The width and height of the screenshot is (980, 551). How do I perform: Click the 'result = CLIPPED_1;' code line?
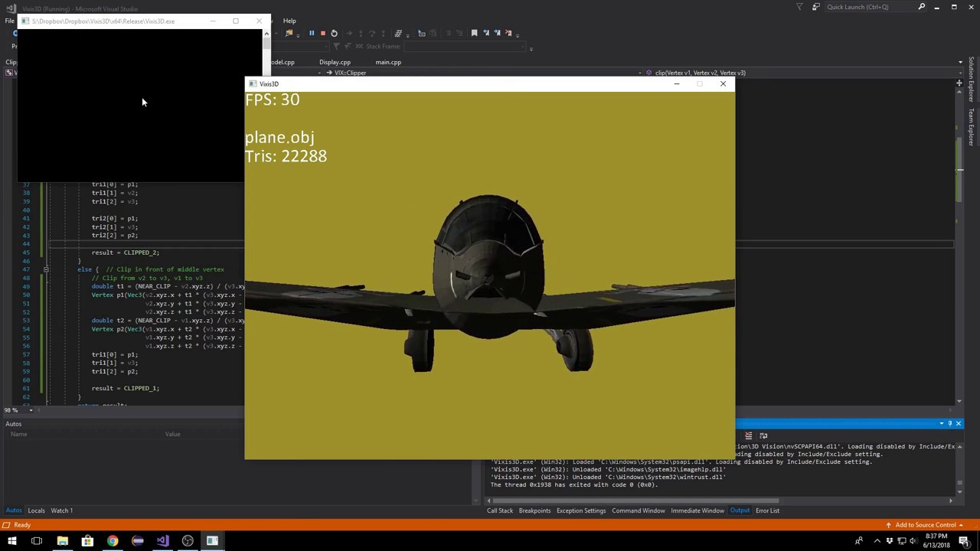pos(126,388)
